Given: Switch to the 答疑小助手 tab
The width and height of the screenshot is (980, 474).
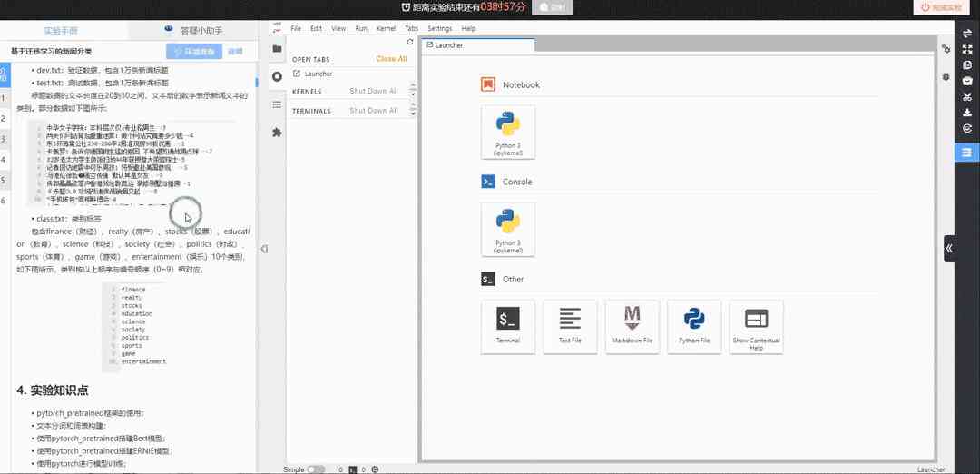Looking at the screenshot, I should (x=192, y=31).
